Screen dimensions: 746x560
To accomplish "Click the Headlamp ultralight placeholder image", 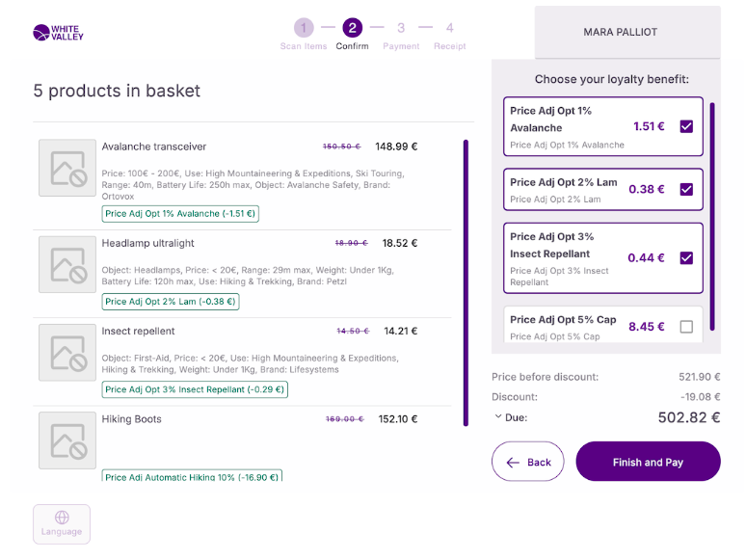I will [67, 264].
